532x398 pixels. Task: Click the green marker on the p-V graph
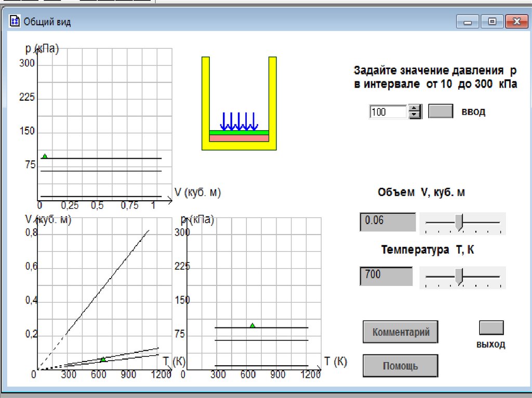point(45,156)
